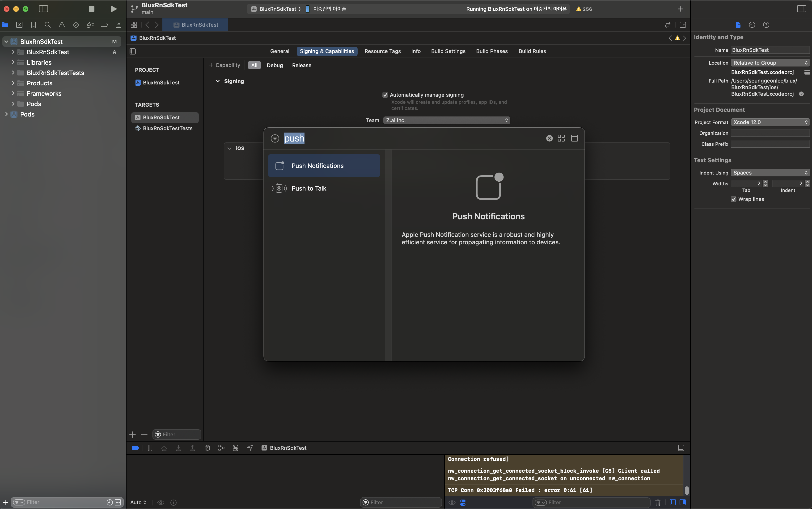812x509 pixels.
Task: Open the Report navigator icon
Action: click(x=118, y=25)
